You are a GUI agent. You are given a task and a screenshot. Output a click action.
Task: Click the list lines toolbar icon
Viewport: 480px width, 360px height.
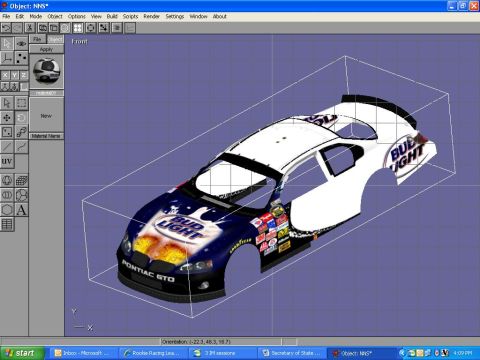(117, 28)
